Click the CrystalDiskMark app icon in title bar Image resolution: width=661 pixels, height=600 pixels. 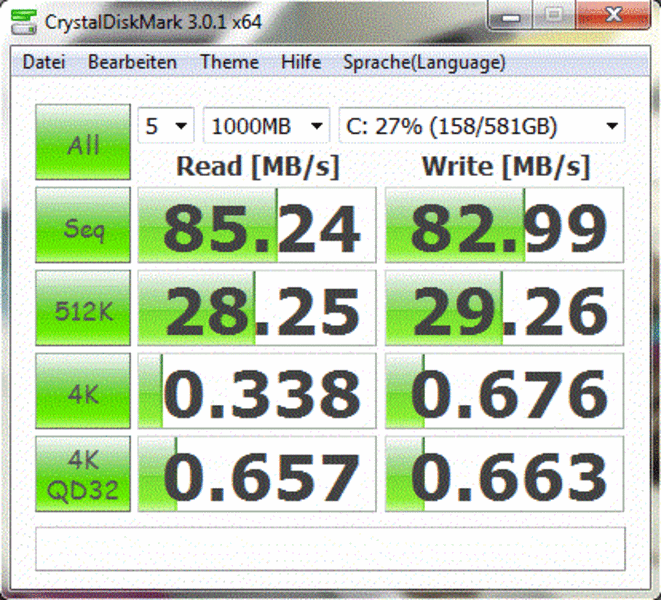[x=24, y=21]
